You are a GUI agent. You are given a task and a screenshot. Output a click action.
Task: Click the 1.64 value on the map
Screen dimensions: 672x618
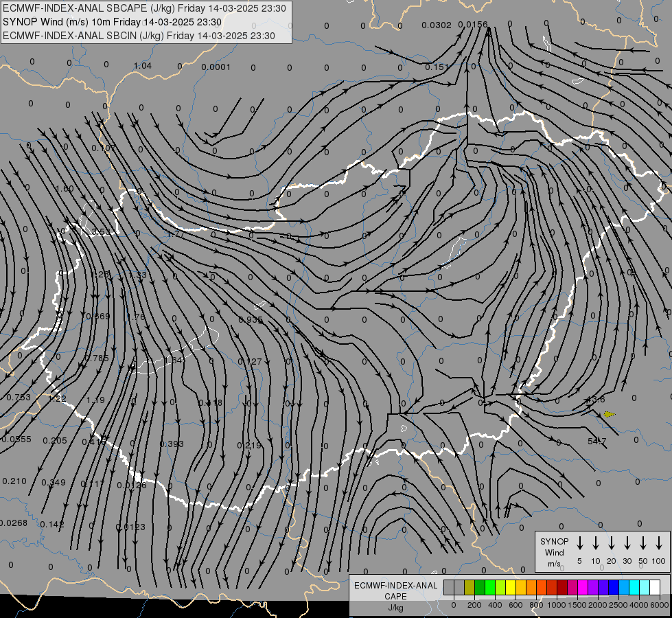(174, 360)
